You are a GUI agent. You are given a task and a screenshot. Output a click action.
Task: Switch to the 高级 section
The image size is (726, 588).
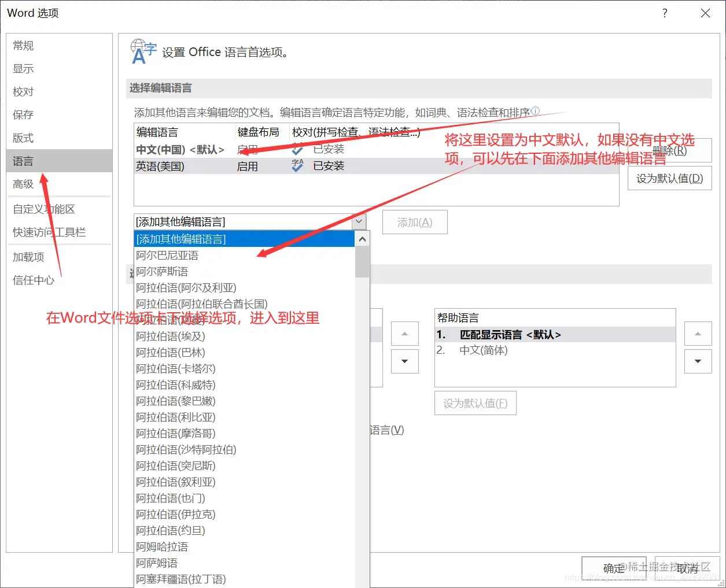pos(23,184)
